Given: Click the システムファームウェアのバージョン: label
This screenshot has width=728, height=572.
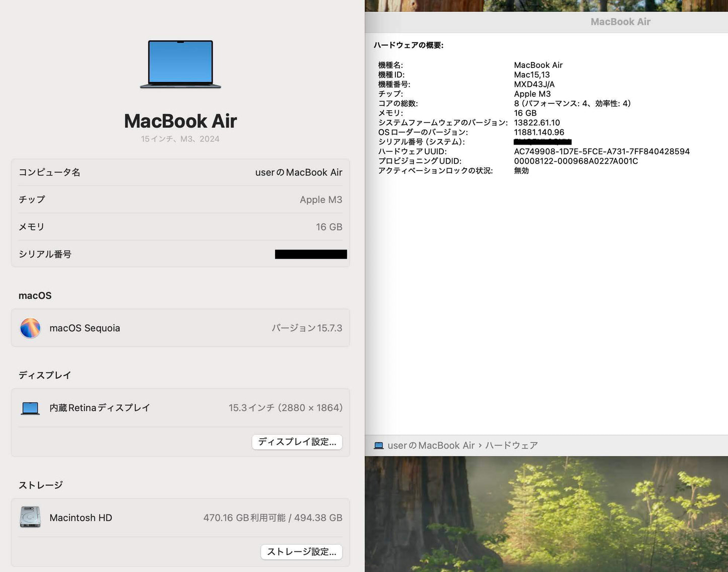Looking at the screenshot, I should [x=443, y=122].
